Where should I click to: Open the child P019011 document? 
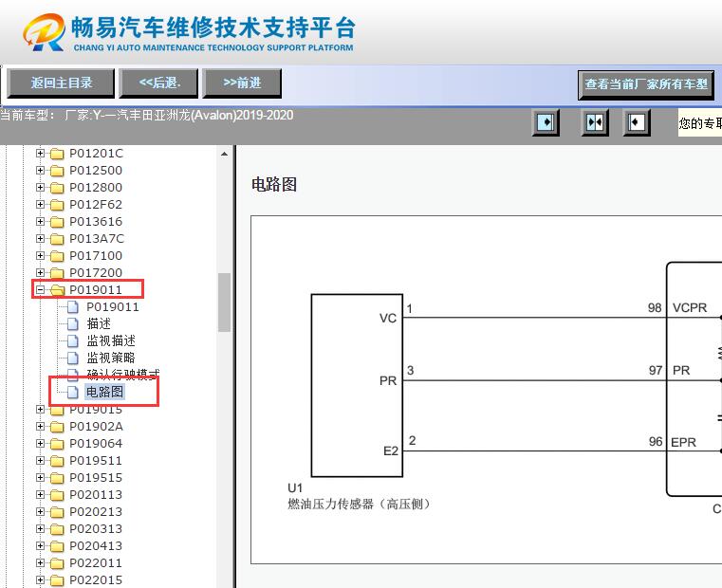113,306
